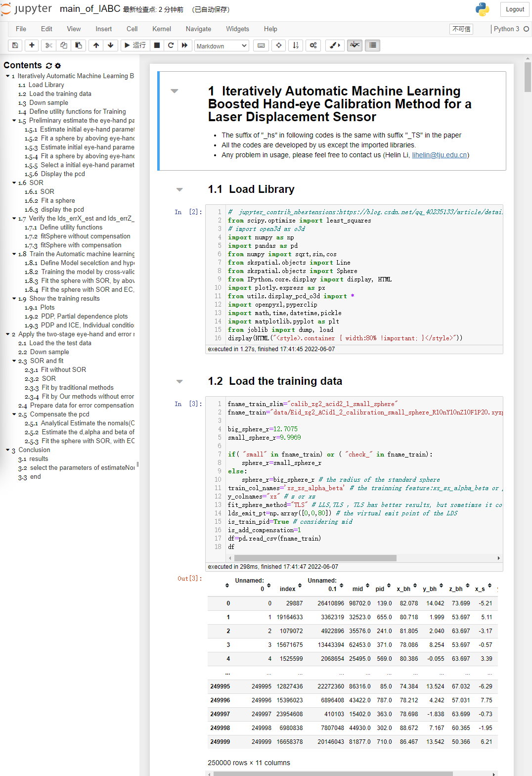Open the lihelin@tju.edu.cn email link

point(440,155)
